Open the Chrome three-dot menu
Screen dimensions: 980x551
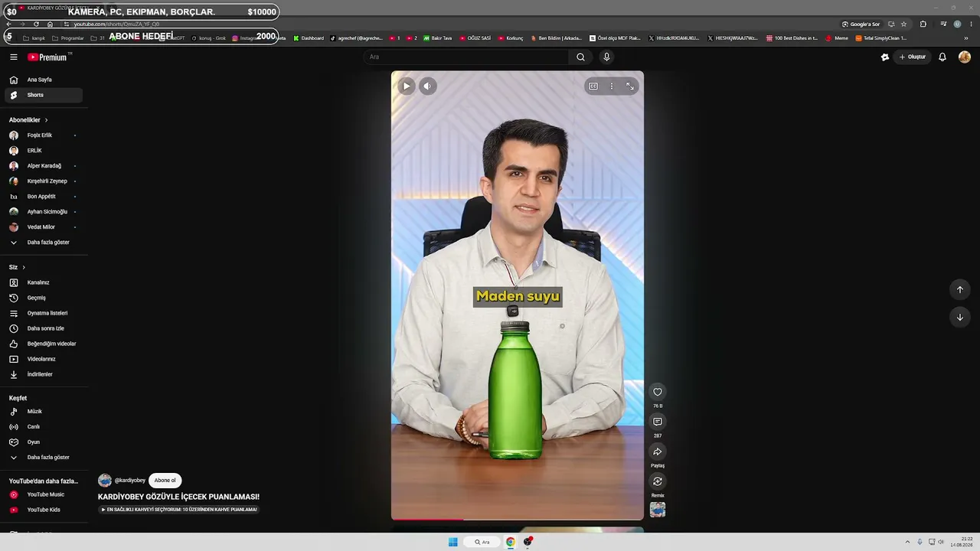(972, 24)
